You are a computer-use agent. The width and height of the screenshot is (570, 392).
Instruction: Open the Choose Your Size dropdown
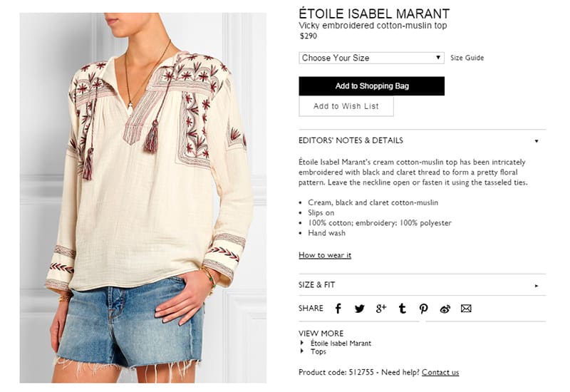coord(371,58)
